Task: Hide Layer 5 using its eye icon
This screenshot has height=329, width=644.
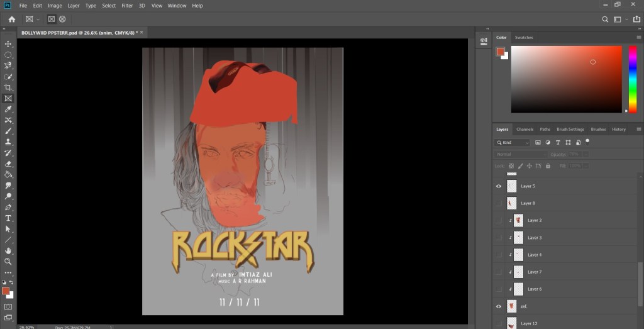Action: click(499, 186)
